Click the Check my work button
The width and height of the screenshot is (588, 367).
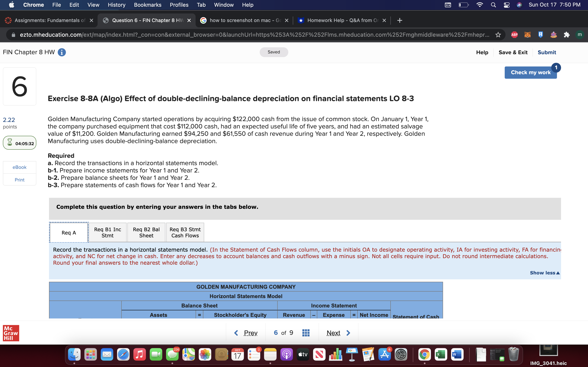530,72
